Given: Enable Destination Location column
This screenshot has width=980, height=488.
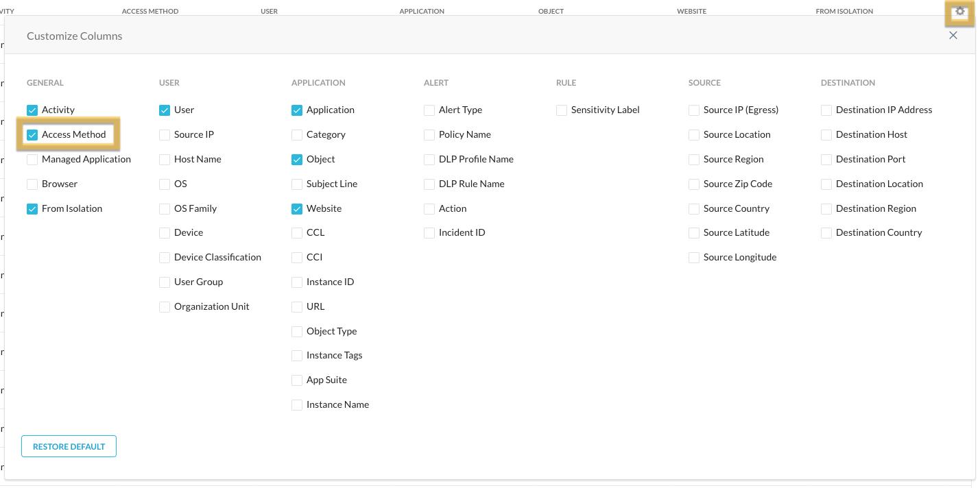Looking at the screenshot, I should [826, 184].
